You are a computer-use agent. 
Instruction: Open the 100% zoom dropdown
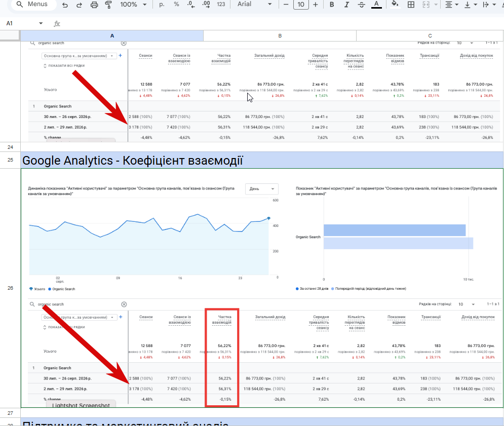tap(133, 5)
